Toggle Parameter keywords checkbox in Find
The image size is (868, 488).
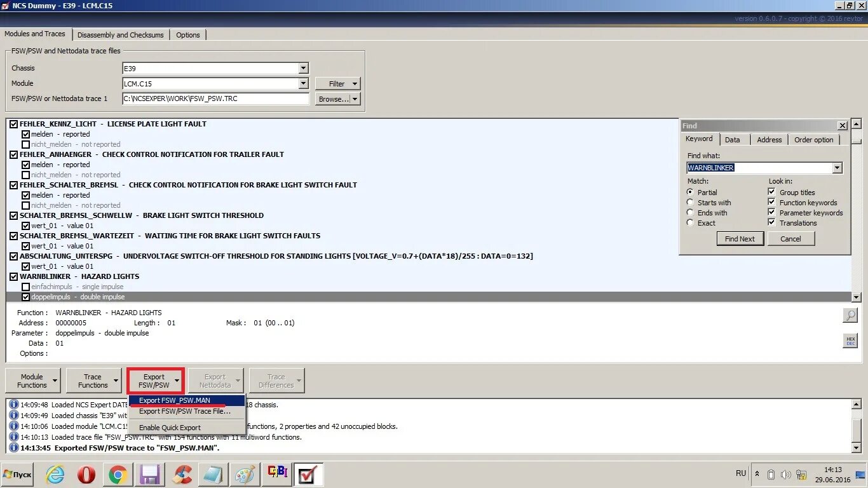point(771,212)
